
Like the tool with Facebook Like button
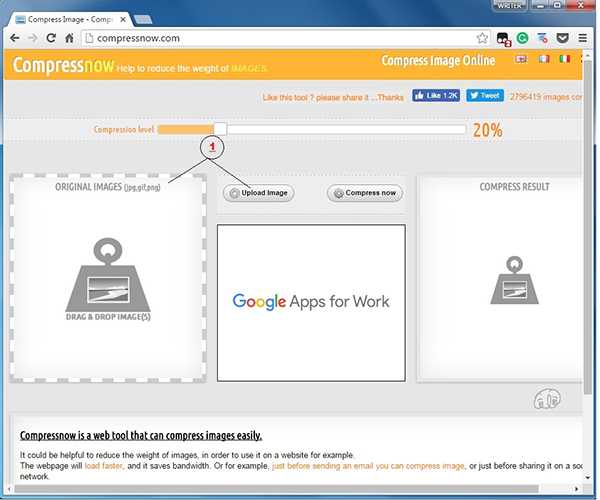436,95
